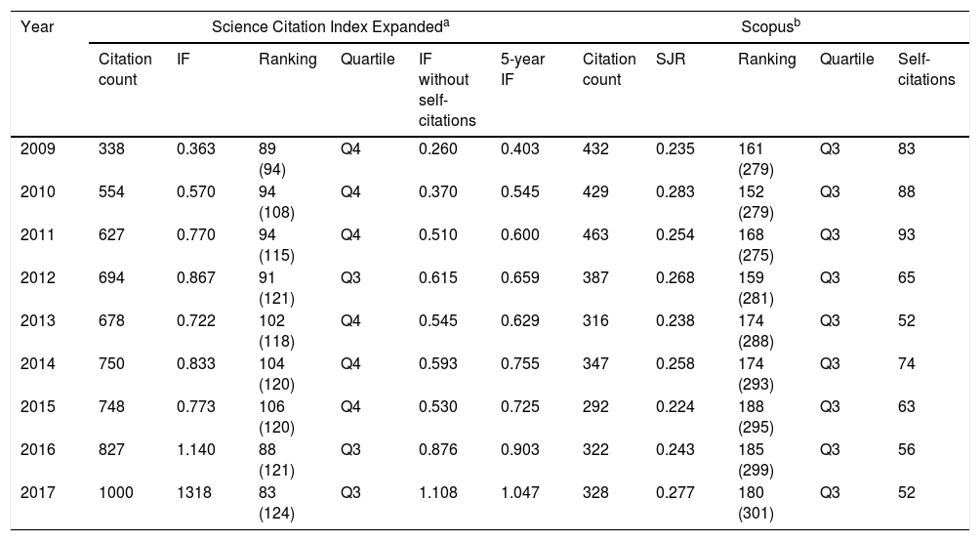Image resolution: width=980 pixels, height=541 pixels.
Task: Select the SJR column header
Action: (x=672, y=60)
